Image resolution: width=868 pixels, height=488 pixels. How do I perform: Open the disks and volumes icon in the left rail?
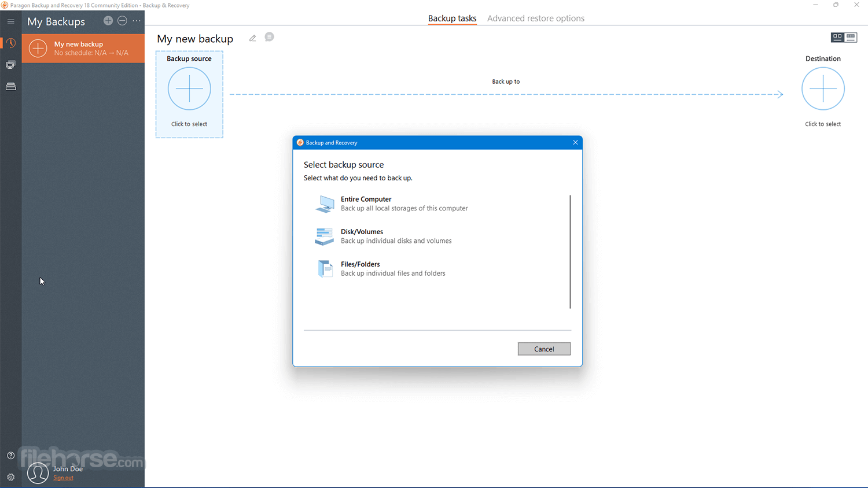pos(10,86)
